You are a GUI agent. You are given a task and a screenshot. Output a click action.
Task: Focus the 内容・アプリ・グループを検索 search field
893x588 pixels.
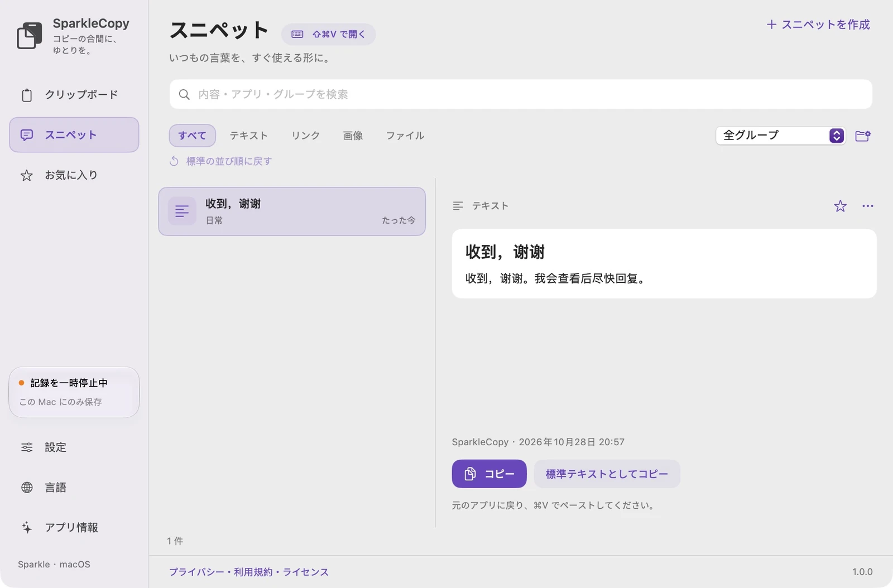pos(521,94)
